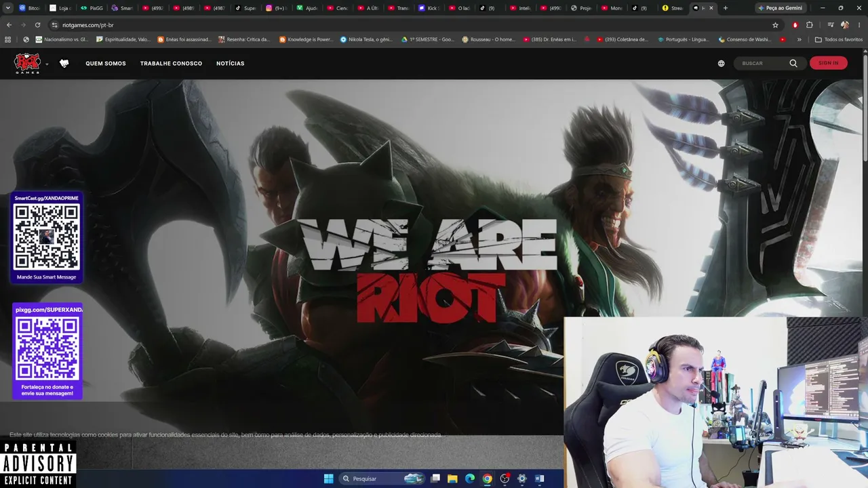Screen dimensions: 868x488
Task: Switch to the Instagram (9+) tab
Action: (x=276, y=8)
